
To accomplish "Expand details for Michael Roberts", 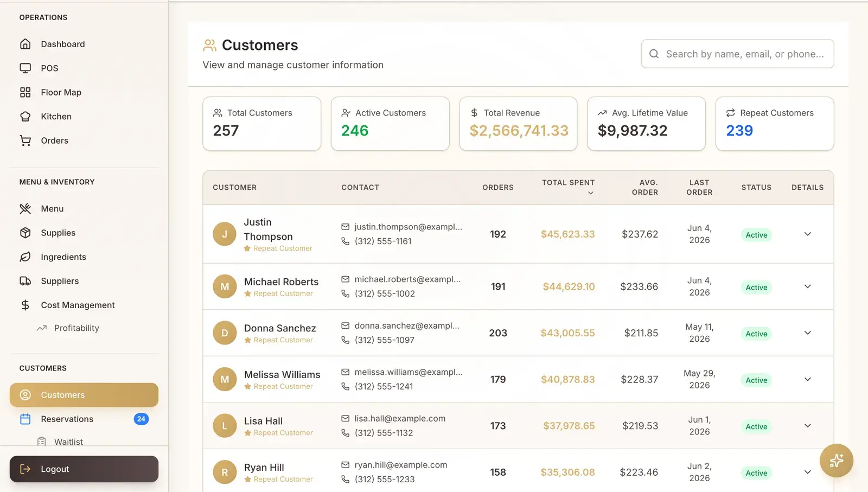I will coord(807,286).
